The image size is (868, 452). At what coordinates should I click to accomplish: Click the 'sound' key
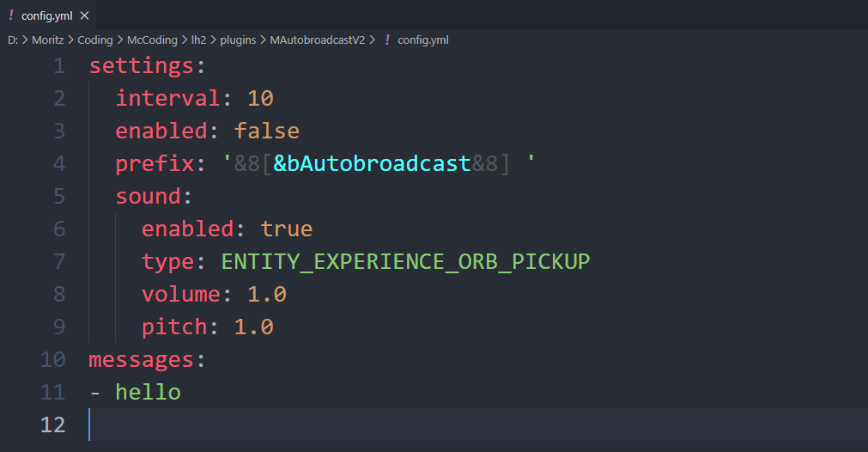coord(148,196)
